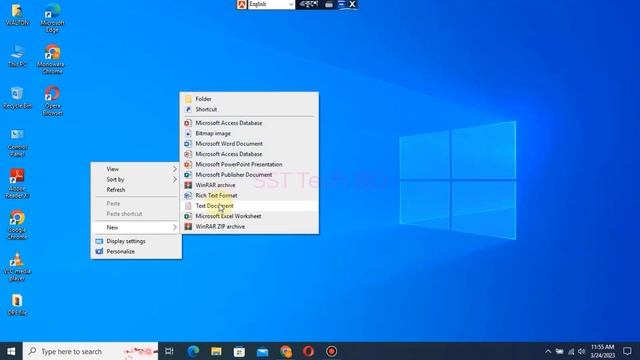Viewport: 640px width, 360px height.
Task: Open the screen recorder taskbar icon
Action: click(331, 351)
